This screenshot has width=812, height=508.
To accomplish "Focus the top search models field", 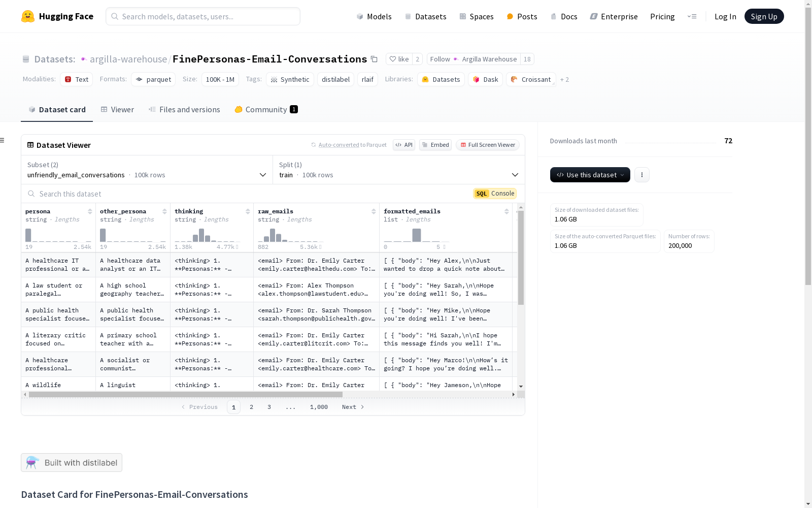I will tap(203, 16).
